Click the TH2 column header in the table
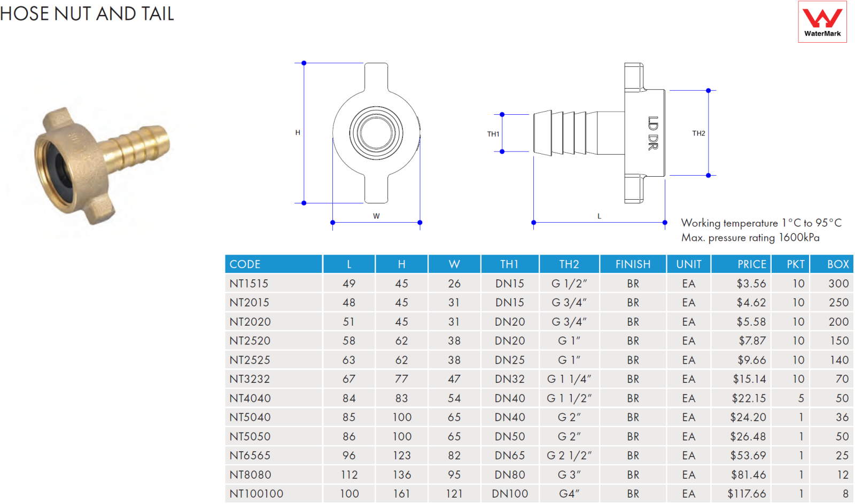Image resolution: width=855 pixels, height=504 pixels. coord(569,264)
